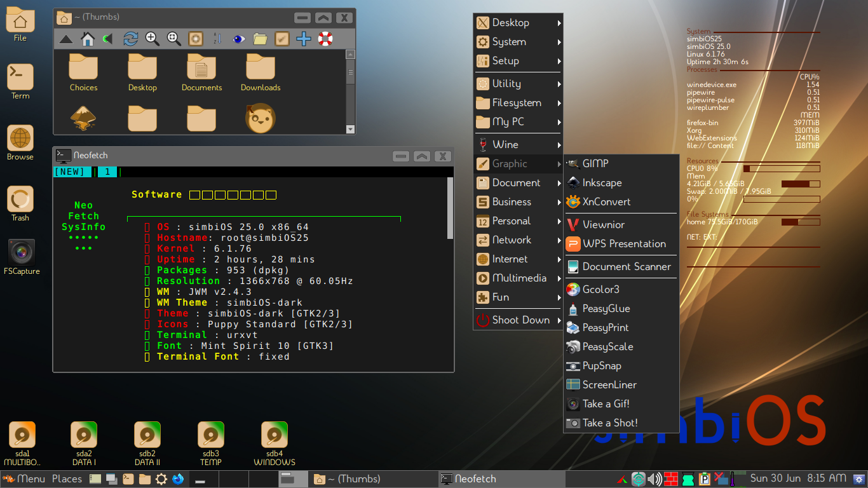The width and height of the screenshot is (868, 488).
Task: Go up a directory in Thumbs window
Action: pos(66,39)
